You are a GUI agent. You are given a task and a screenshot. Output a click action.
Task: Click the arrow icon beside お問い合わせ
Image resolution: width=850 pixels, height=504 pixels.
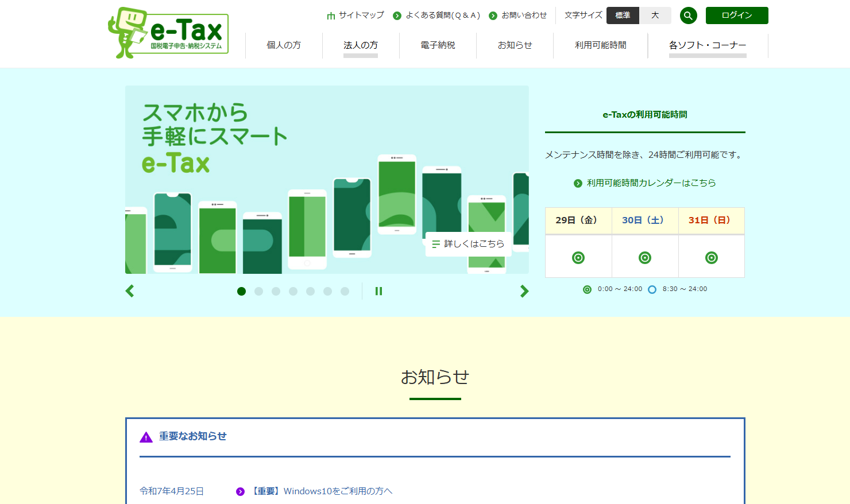click(493, 15)
